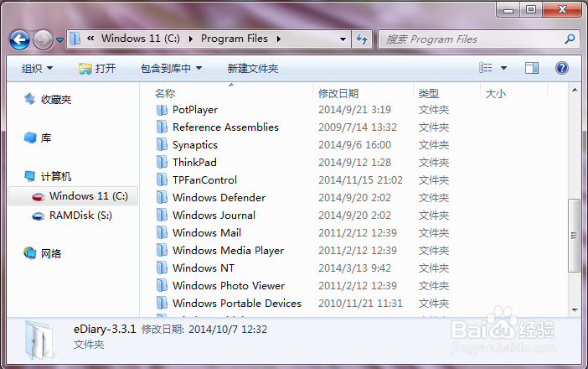
Task: Select 计算机 in the navigation pane
Action: (x=56, y=176)
